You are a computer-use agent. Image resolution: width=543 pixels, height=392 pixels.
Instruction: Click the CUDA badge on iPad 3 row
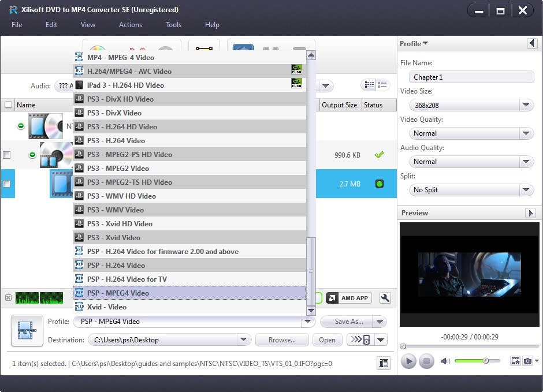coord(296,83)
